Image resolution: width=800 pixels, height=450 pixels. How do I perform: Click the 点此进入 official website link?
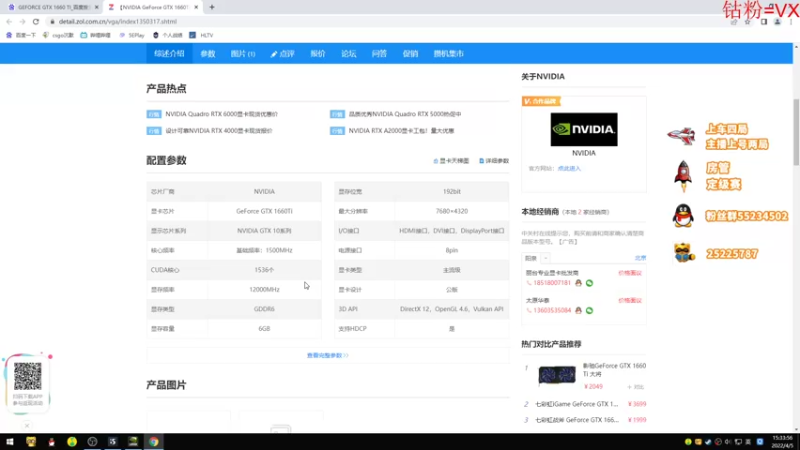click(x=569, y=168)
